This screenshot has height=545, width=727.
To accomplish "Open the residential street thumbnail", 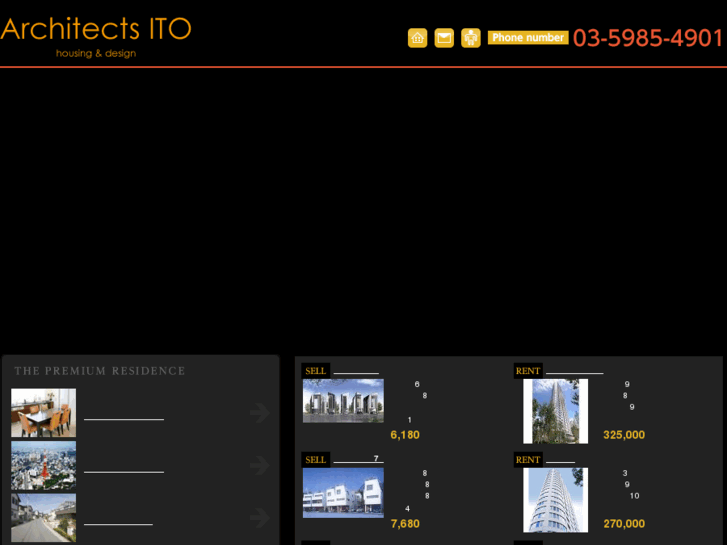I will pos(44,518).
